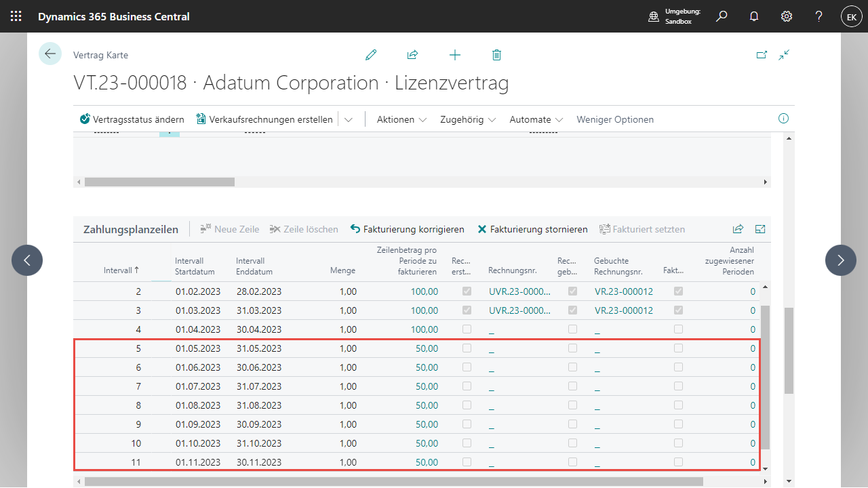868x488 pixels.
Task: Toggle the Rechnung gebucht checkbox in row 3
Action: [x=573, y=310]
